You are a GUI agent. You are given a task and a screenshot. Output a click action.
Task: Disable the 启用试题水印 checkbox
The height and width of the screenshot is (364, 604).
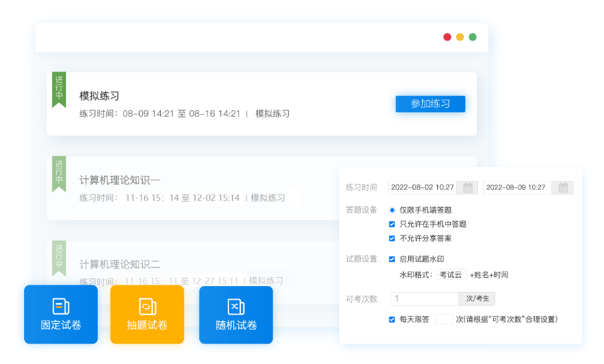point(392,259)
